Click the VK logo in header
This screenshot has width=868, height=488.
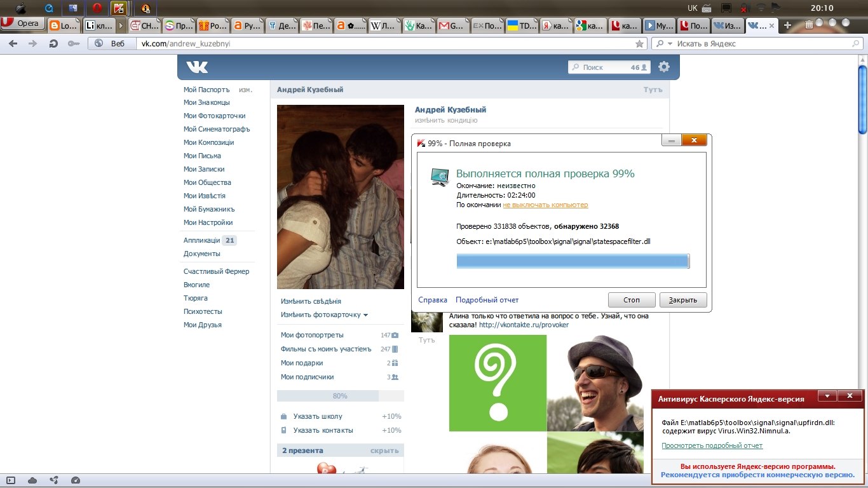pyautogui.click(x=197, y=67)
